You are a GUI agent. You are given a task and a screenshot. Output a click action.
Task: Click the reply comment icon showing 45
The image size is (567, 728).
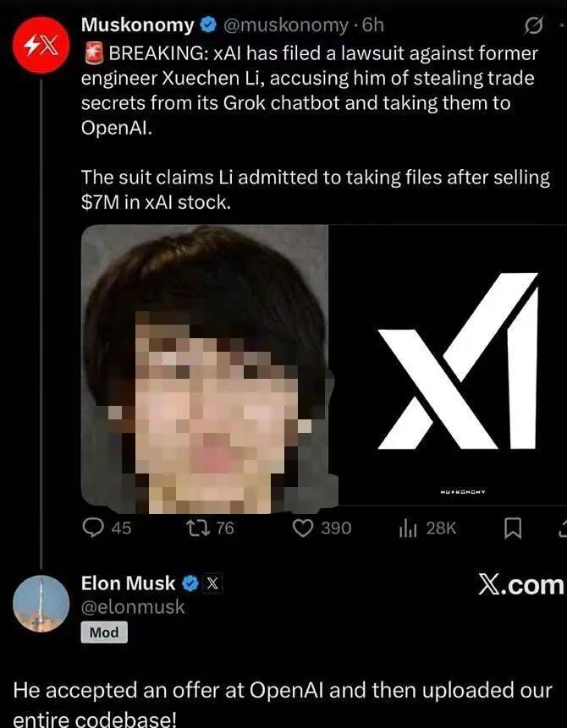tap(92, 528)
